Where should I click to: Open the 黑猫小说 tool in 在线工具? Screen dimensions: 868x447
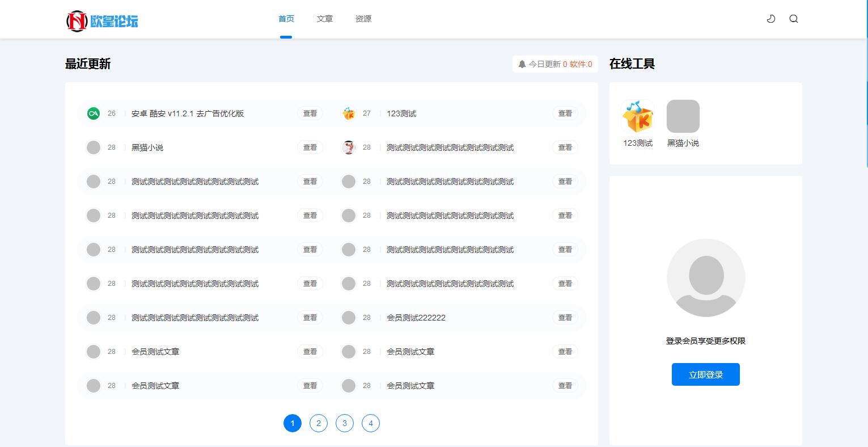click(x=683, y=116)
